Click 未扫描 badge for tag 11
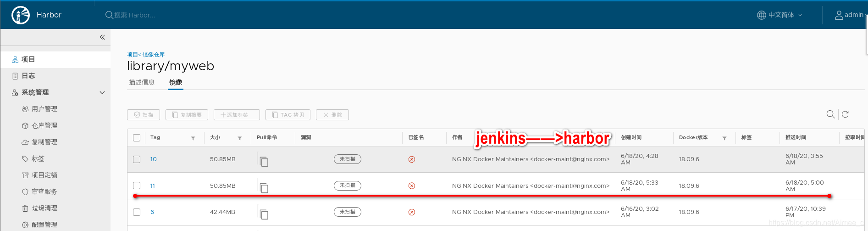Viewport: 868px width, 231px height. (348, 186)
